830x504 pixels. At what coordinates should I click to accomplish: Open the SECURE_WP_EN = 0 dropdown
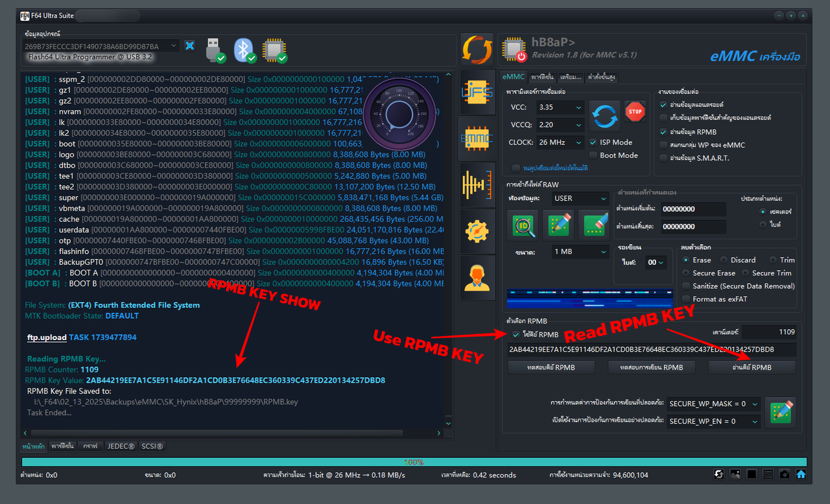pyautogui.click(x=713, y=421)
